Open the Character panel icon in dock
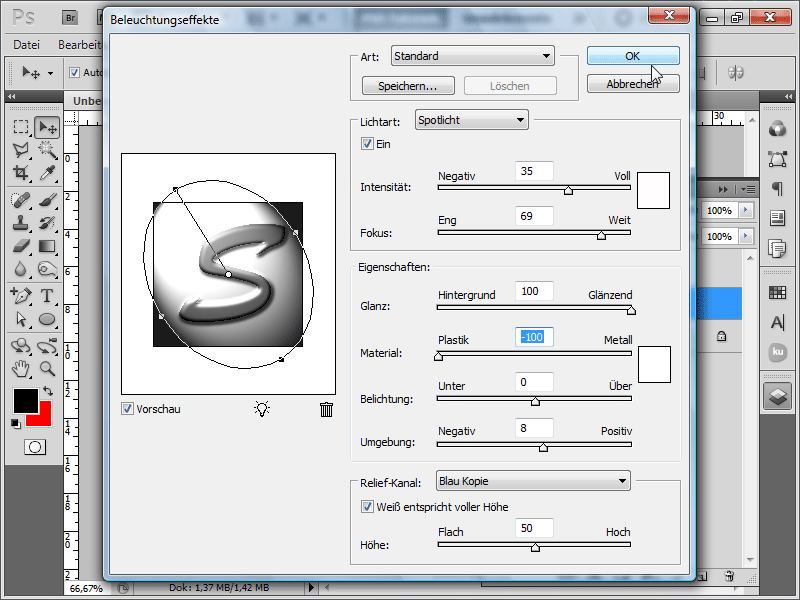The image size is (800, 600). (x=777, y=322)
